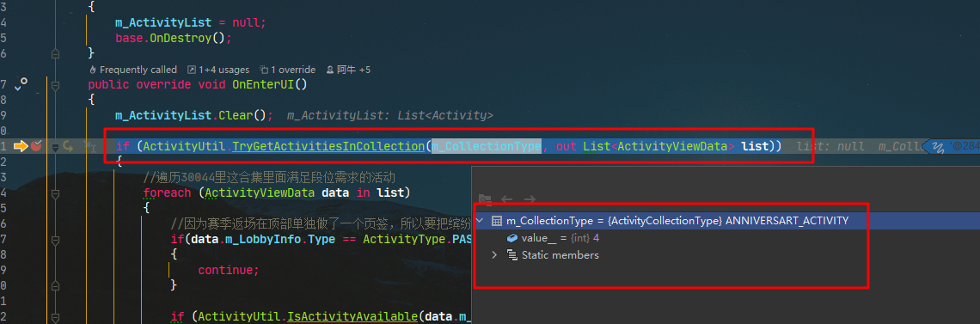Image resolution: width=980 pixels, height=324 pixels.
Task: Click the Clear() call on m_ActivityList
Action: click(245, 115)
